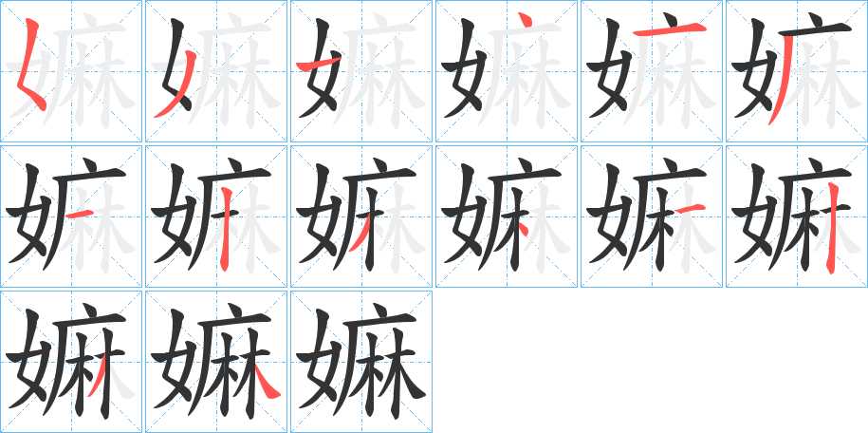Select the step four panel thumbnail

[x=506, y=71]
